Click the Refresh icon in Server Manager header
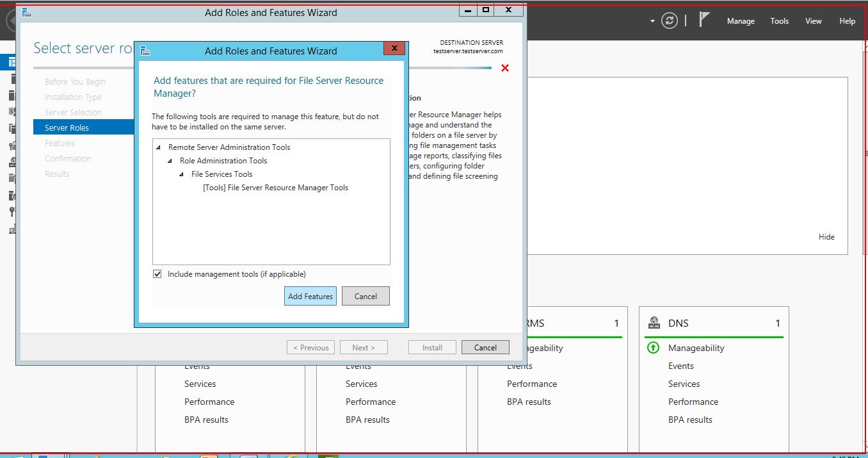Viewport: 868px width, 458px height. (x=670, y=20)
